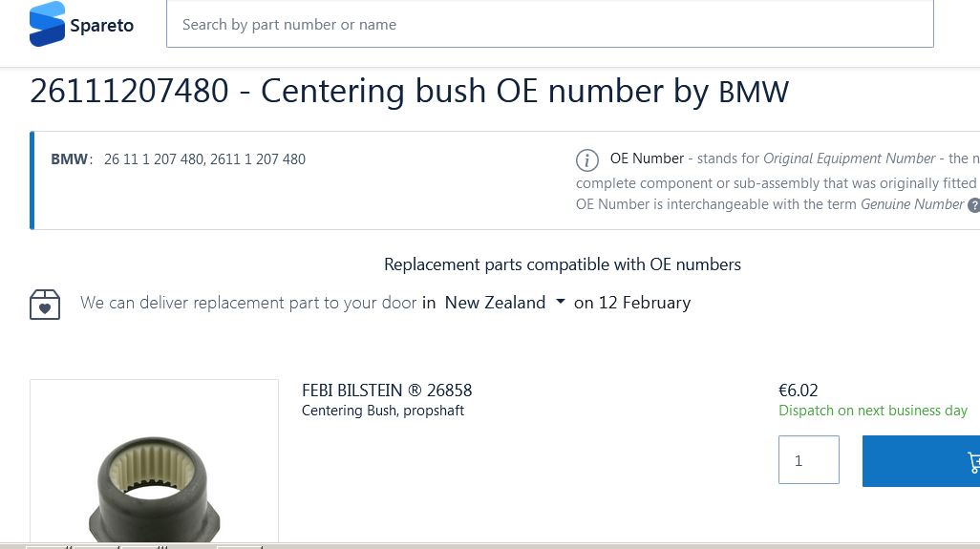Screen dimensions: 980x549
Task: Click the 12 February delivery date
Action: [645, 303]
